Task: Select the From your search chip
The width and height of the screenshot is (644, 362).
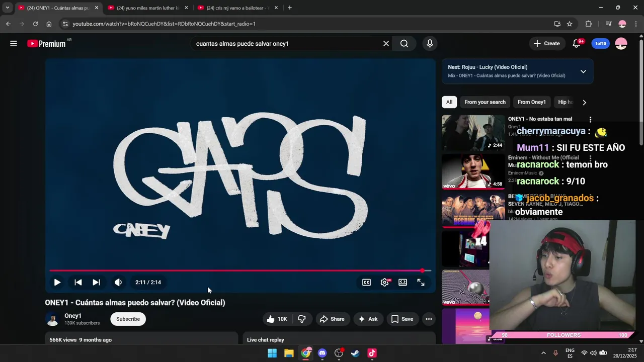Action: point(485,102)
